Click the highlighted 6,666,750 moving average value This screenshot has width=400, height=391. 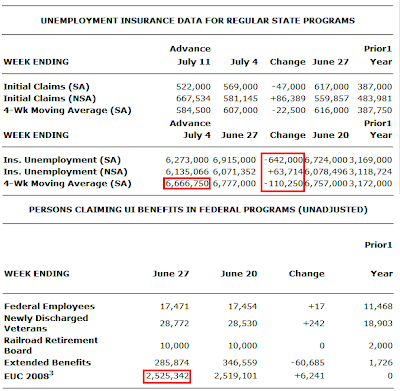(187, 183)
